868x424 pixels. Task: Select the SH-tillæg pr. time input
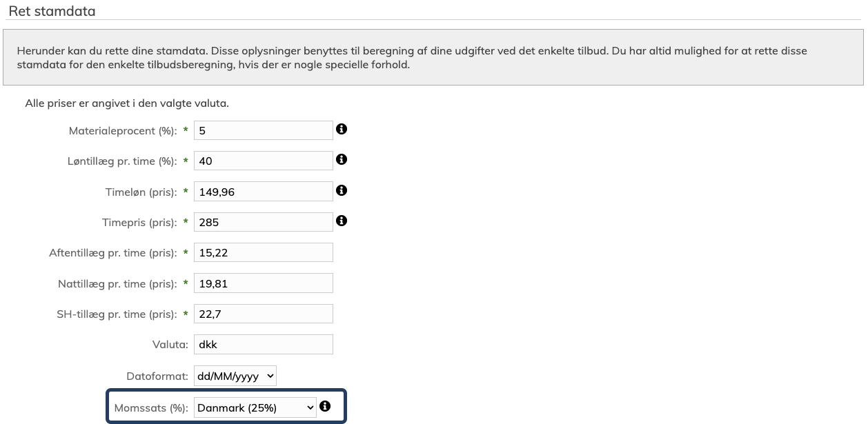coord(264,314)
